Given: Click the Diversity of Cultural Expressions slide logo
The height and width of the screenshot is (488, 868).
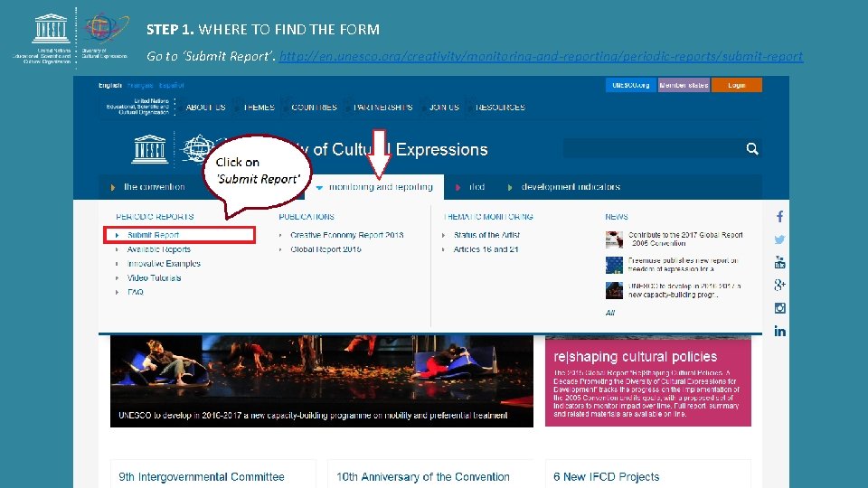Looking at the screenshot, I should (105, 28).
